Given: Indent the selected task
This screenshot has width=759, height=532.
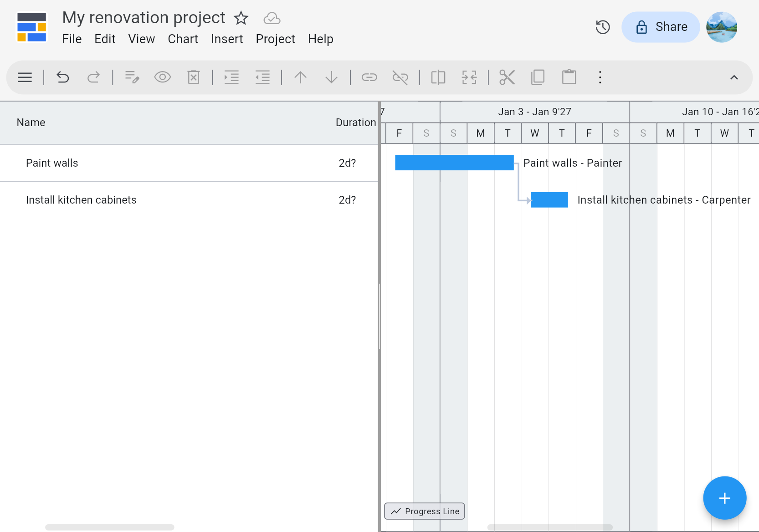Looking at the screenshot, I should coord(231,77).
